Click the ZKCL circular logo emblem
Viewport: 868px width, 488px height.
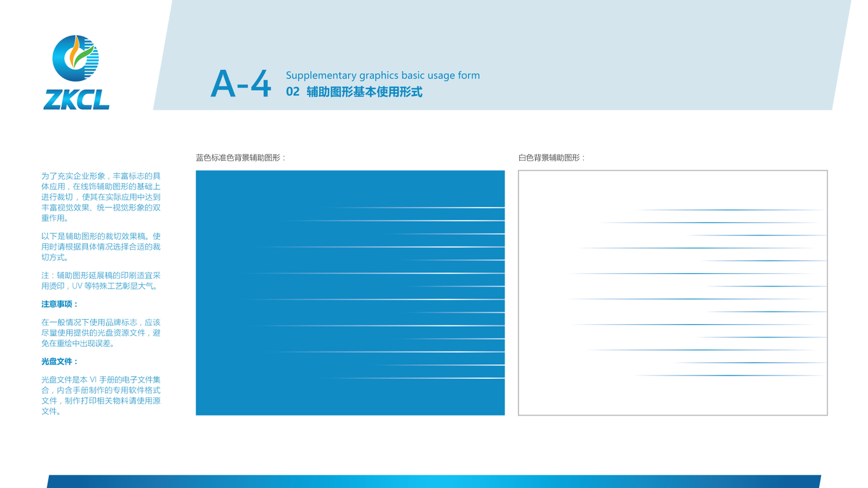tap(76, 58)
